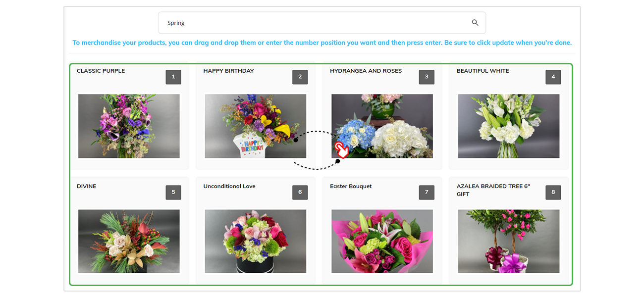Click position number "3" on HYDRANGEA AND ROSES
Viewport: 644px width, 297px height.
(x=427, y=77)
